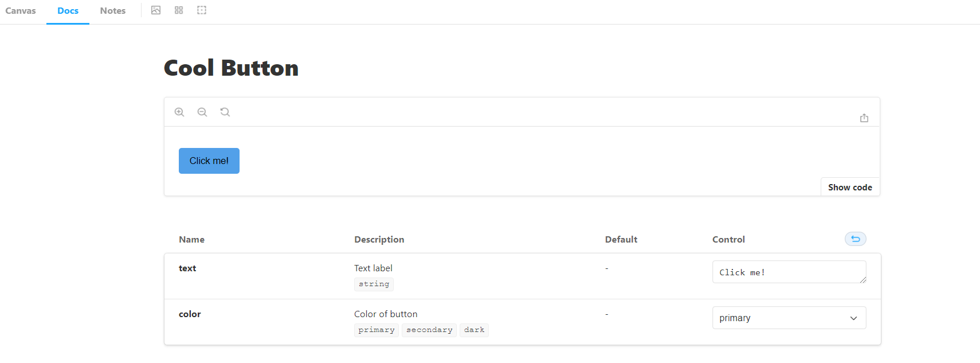
Task: Switch to the Canvas tab
Action: pos(20,10)
